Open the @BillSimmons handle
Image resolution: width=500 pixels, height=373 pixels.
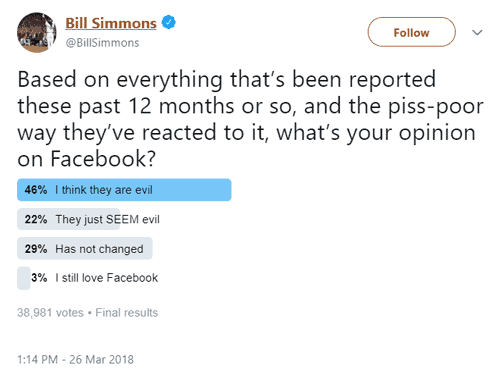pyautogui.click(x=102, y=43)
